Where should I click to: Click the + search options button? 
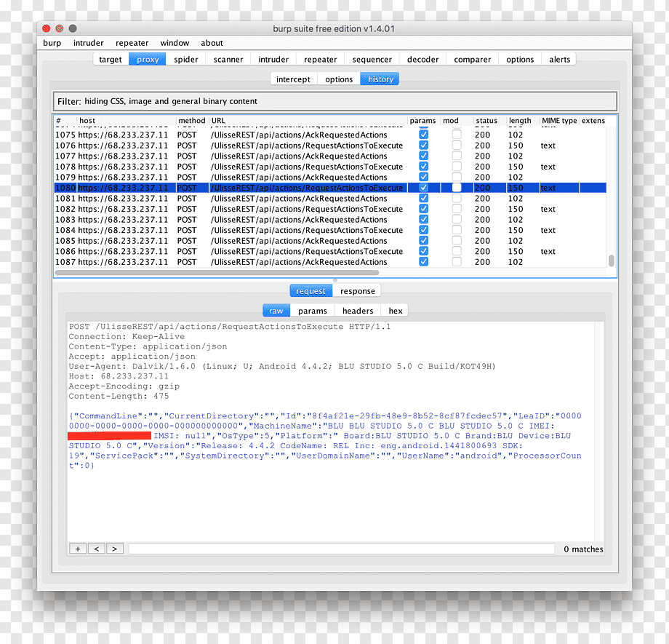pos(78,549)
